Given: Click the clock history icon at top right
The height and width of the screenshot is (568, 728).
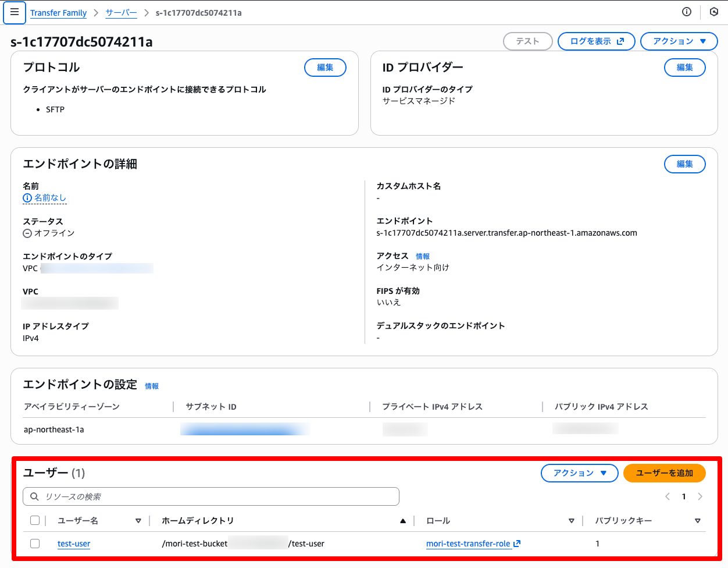Looking at the screenshot, I should (714, 12).
